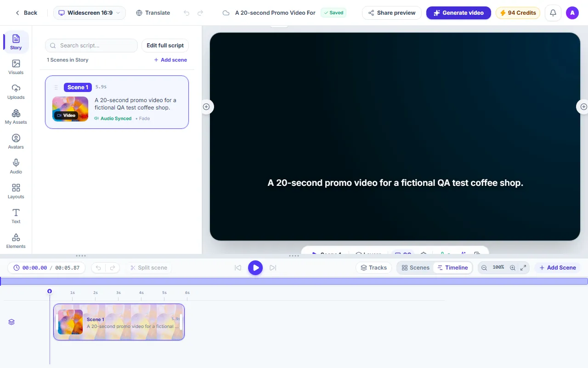Image resolution: width=588 pixels, height=368 pixels.
Task: Open the notifications bell
Action: [x=553, y=13]
